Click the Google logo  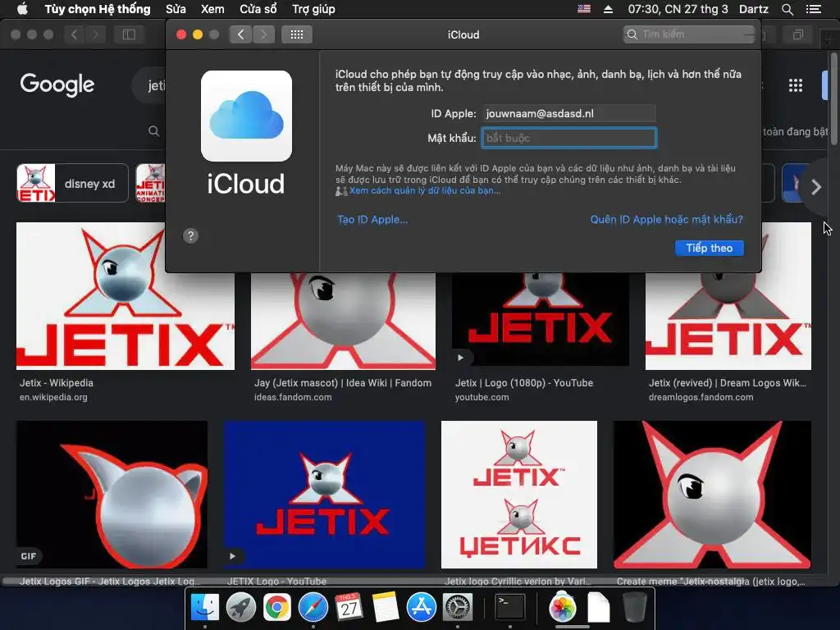click(57, 84)
